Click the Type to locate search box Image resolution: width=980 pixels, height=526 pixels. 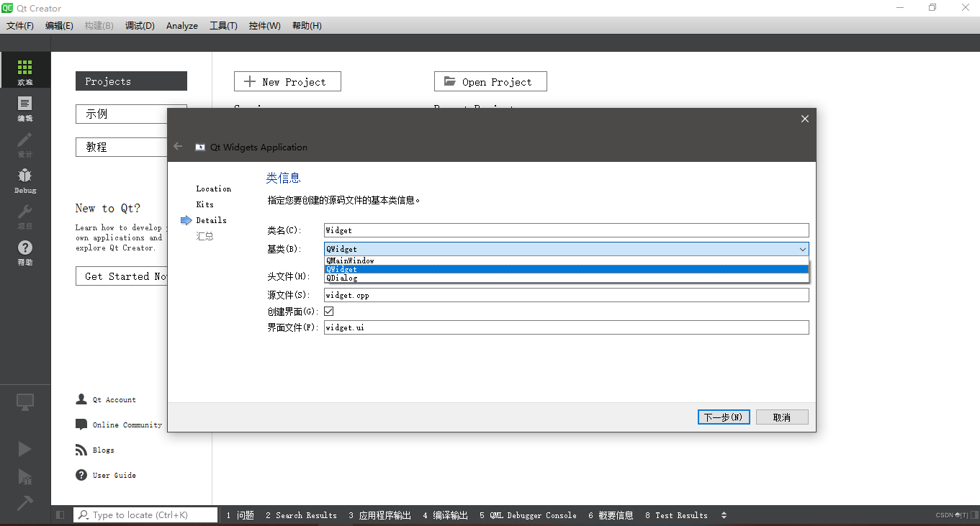pos(145,515)
